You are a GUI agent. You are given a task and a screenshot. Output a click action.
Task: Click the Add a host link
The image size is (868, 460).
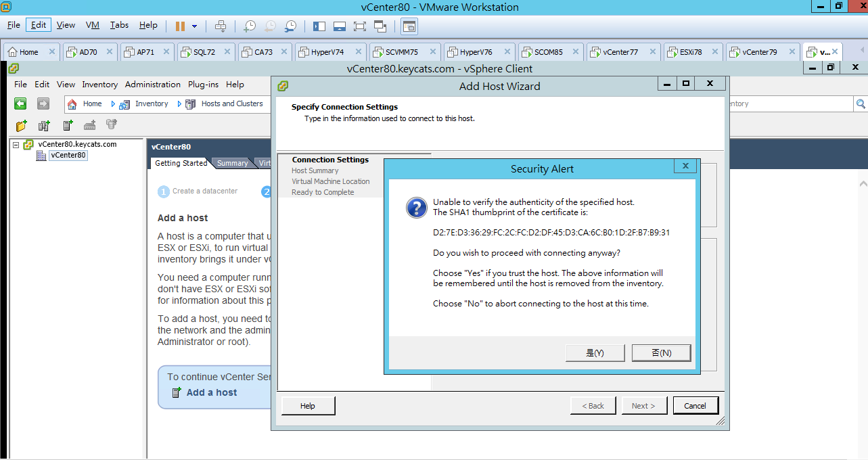click(x=212, y=392)
